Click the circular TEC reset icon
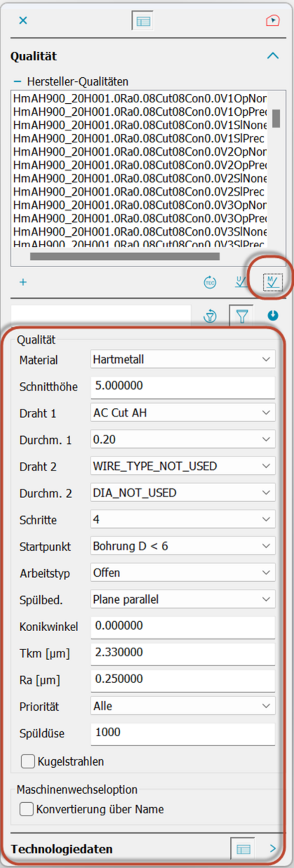The image size is (294, 868). [210, 283]
